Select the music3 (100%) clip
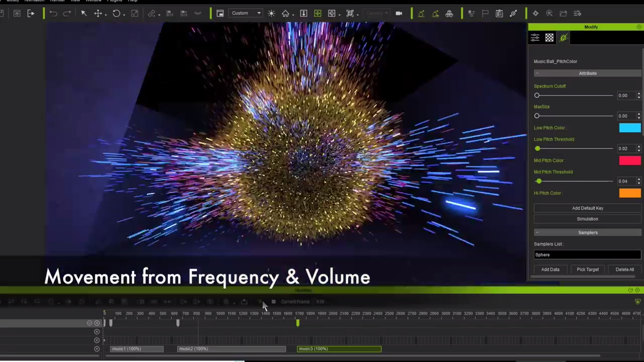 pos(339,349)
